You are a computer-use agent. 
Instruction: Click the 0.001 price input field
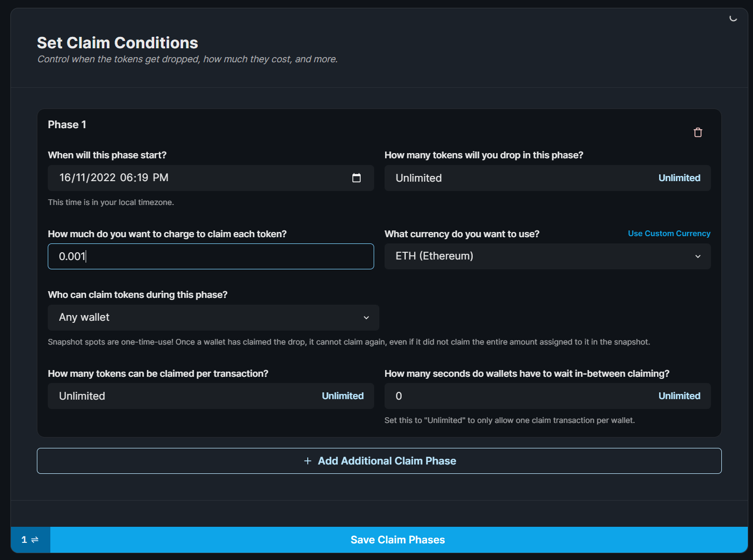pyautogui.click(x=211, y=256)
